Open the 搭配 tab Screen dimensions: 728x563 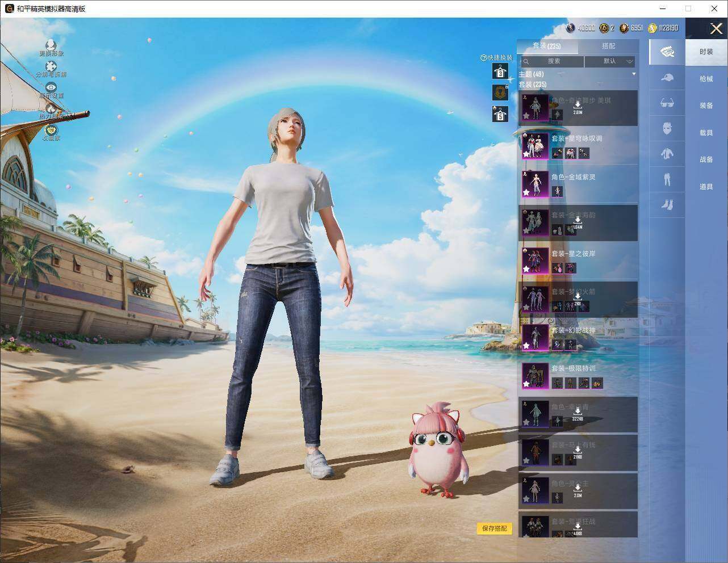(x=608, y=46)
